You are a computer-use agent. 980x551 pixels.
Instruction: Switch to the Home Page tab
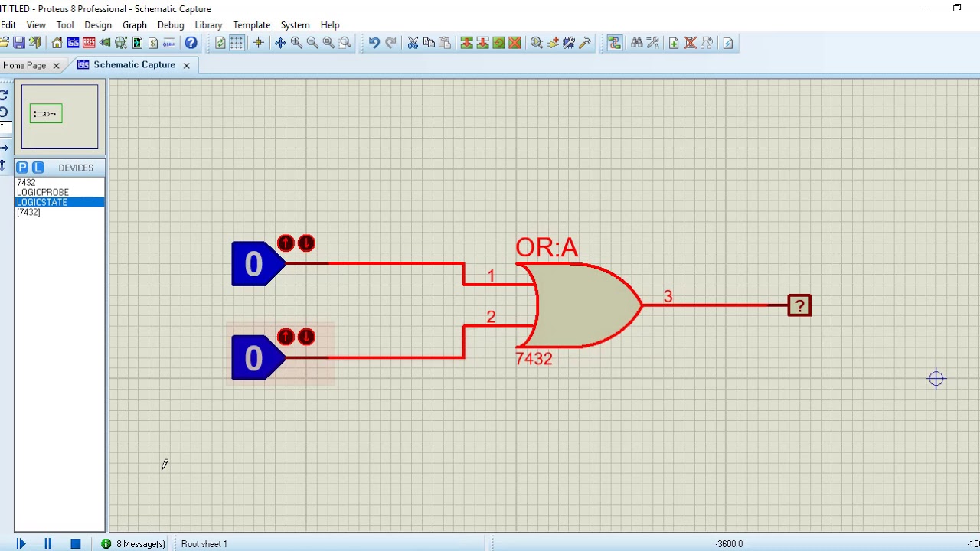[24, 65]
